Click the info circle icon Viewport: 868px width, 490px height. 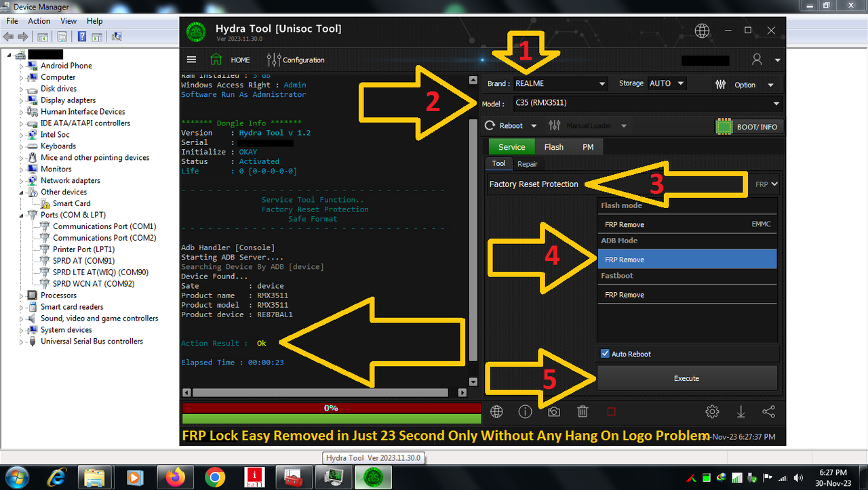point(525,411)
